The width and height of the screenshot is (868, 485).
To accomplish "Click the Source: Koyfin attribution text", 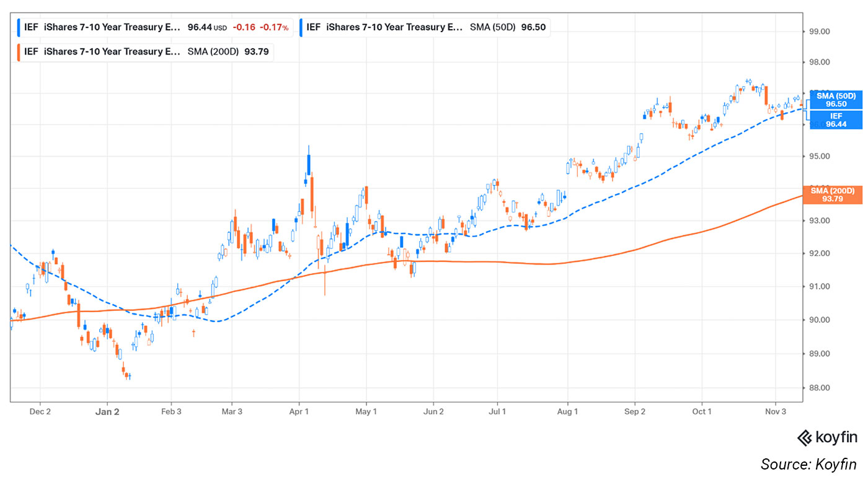I will 808,465.
